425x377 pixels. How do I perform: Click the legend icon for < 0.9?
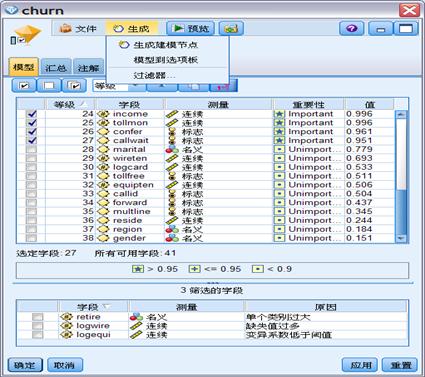[x=258, y=269]
